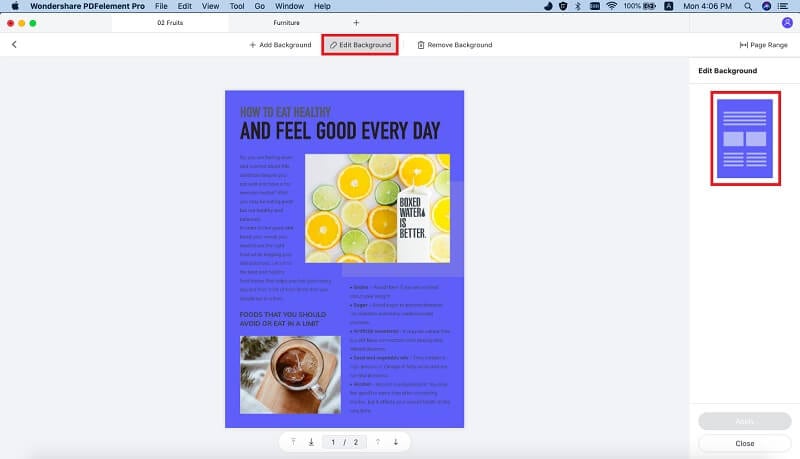Viewport: 800px width, 459px height.
Task: Click the user account avatar icon
Action: pyautogui.click(x=787, y=22)
